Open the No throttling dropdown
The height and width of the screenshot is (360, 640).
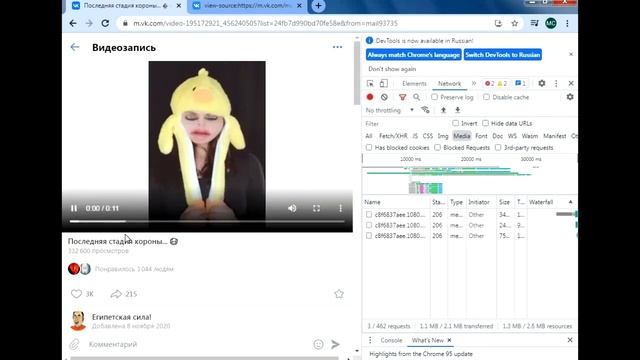click(x=389, y=110)
